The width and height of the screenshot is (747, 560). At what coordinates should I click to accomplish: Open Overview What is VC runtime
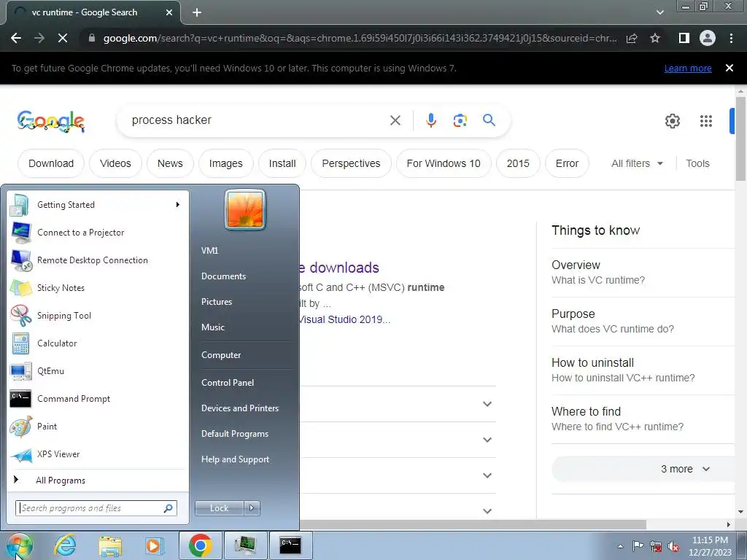643,273
